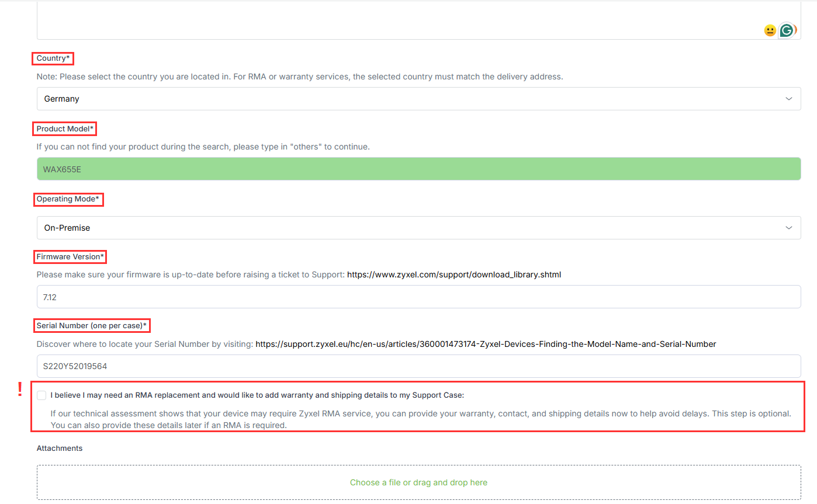Click the 'Serial Number (one per case)*' label

(x=92, y=325)
